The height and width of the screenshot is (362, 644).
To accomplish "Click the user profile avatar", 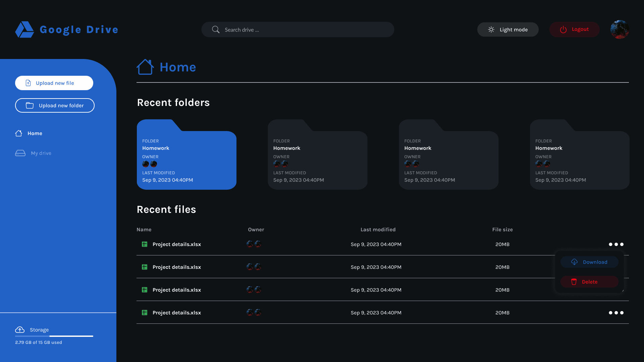I will [620, 29].
